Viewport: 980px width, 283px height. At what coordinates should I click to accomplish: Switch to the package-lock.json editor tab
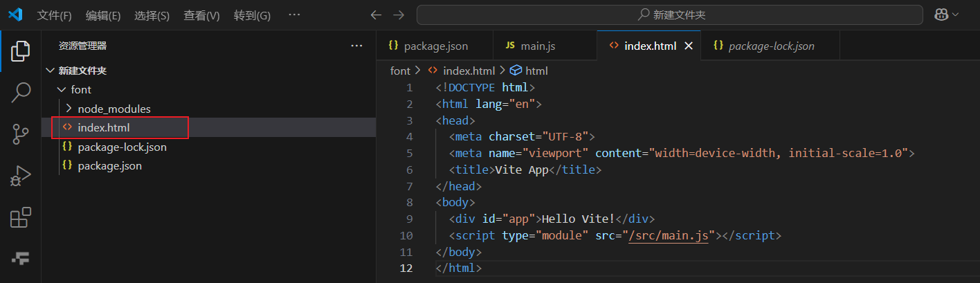coord(770,46)
